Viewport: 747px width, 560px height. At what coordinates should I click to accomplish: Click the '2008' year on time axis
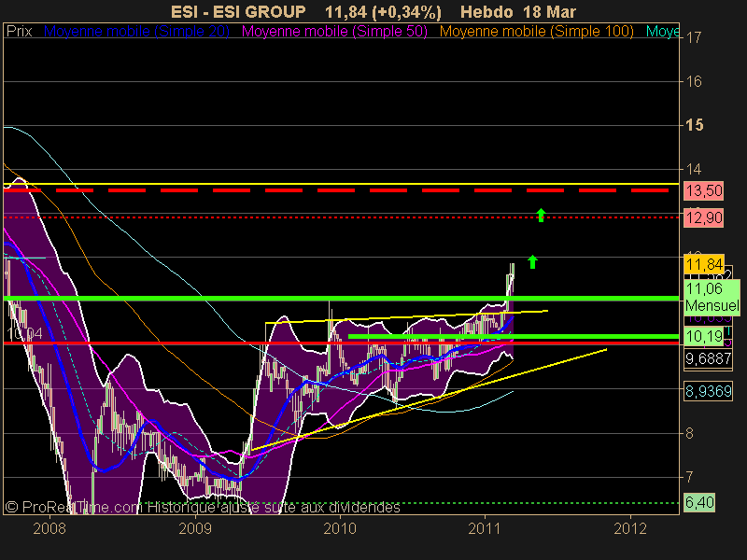49,528
